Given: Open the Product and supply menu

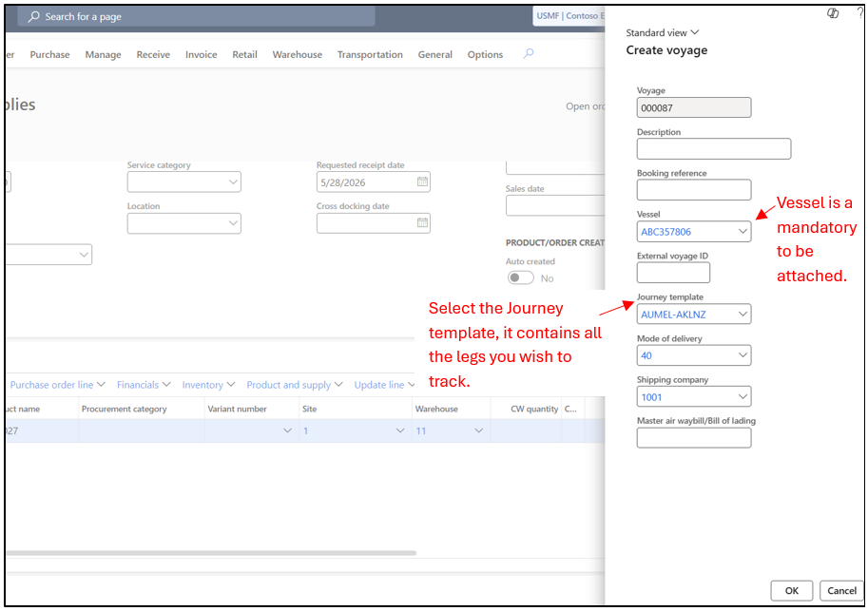Looking at the screenshot, I should click(295, 385).
